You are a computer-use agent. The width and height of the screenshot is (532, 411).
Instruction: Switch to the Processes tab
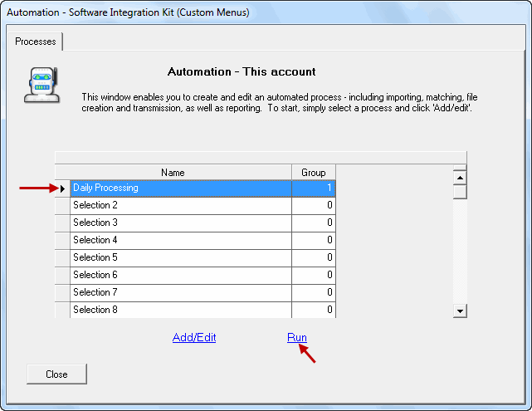click(x=36, y=42)
